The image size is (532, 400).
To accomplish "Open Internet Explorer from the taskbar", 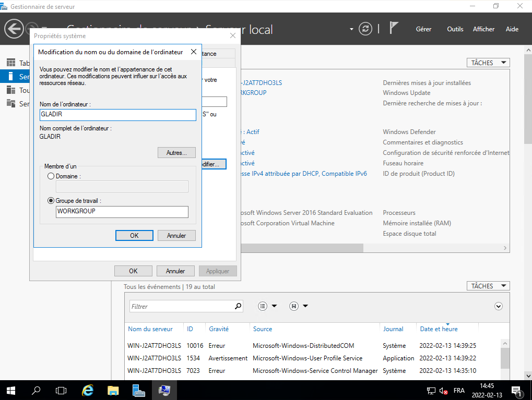I will click(88, 390).
